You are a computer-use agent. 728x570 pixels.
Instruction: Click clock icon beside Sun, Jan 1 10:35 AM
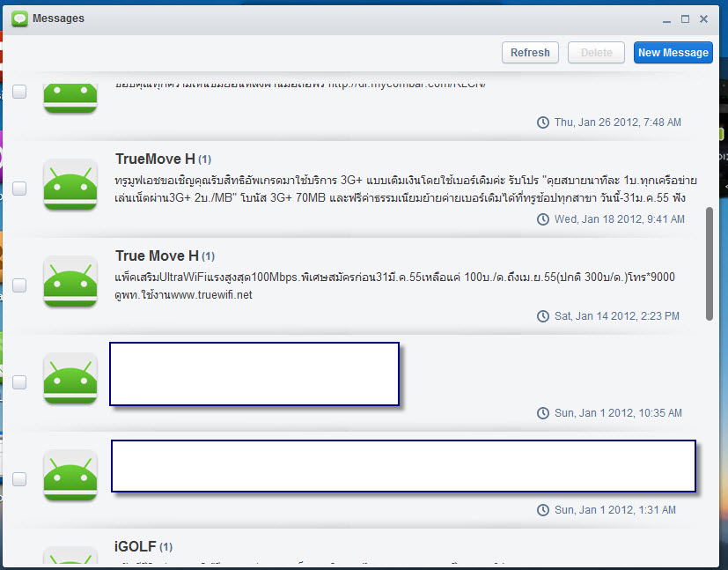pyautogui.click(x=543, y=413)
